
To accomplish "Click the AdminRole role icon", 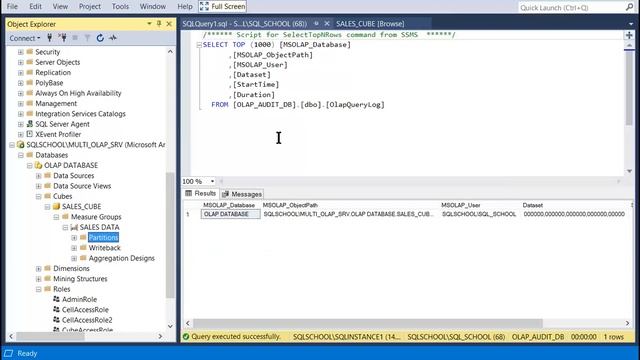I will pos(56,299).
